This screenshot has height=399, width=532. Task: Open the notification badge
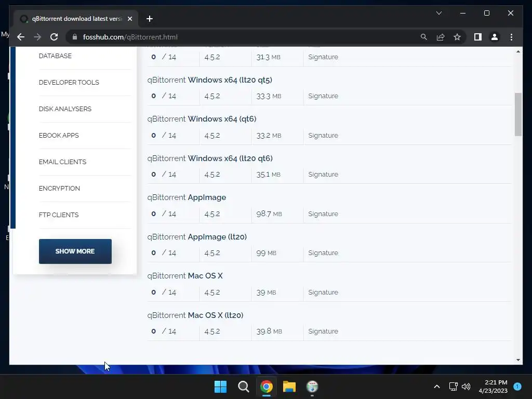click(517, 387)
